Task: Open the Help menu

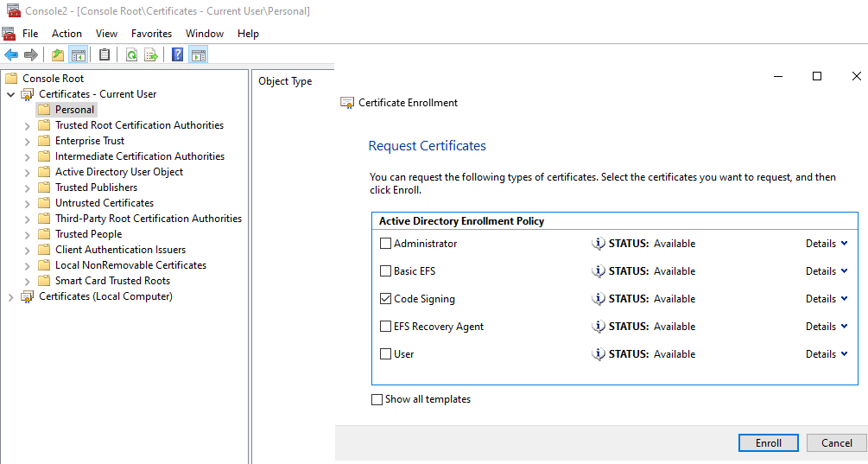Action: tap(248, 34)
